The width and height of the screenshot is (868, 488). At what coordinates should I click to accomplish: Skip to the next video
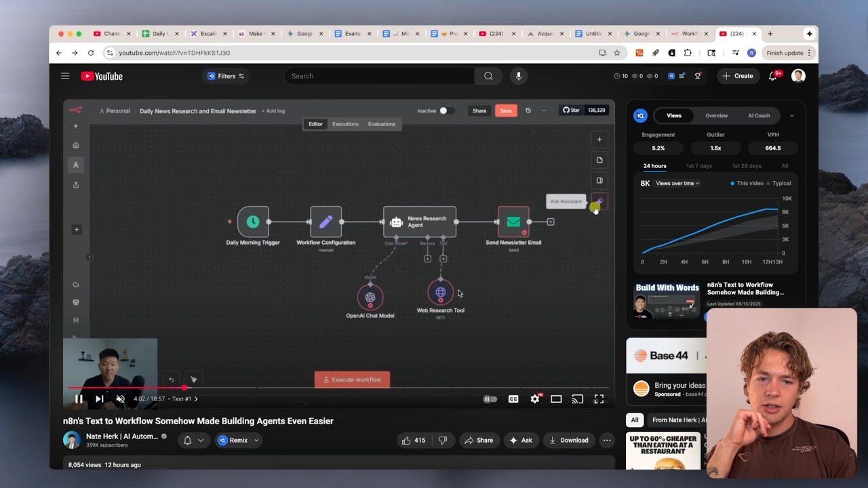(x=100, y=399)
